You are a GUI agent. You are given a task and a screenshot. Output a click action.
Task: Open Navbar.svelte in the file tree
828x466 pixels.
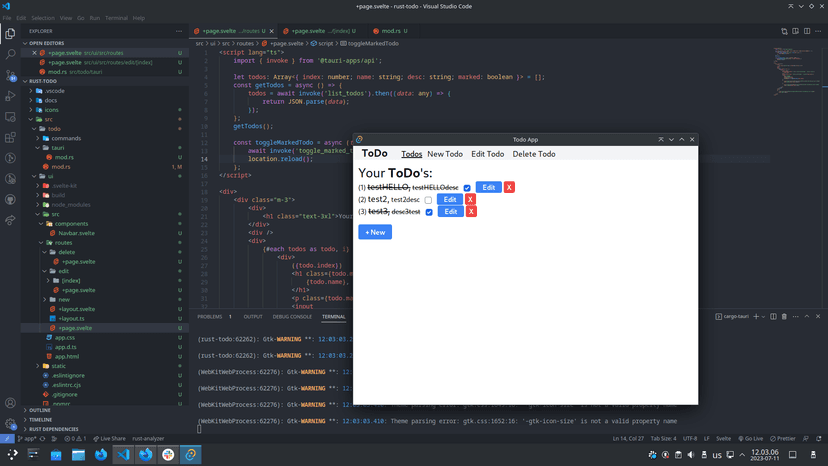(x=78, y=233)
